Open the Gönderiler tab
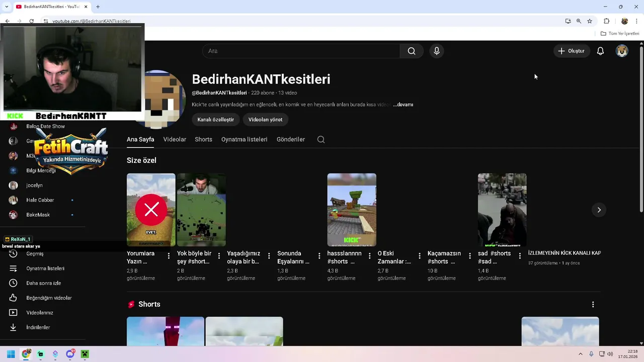 (291, 139)
